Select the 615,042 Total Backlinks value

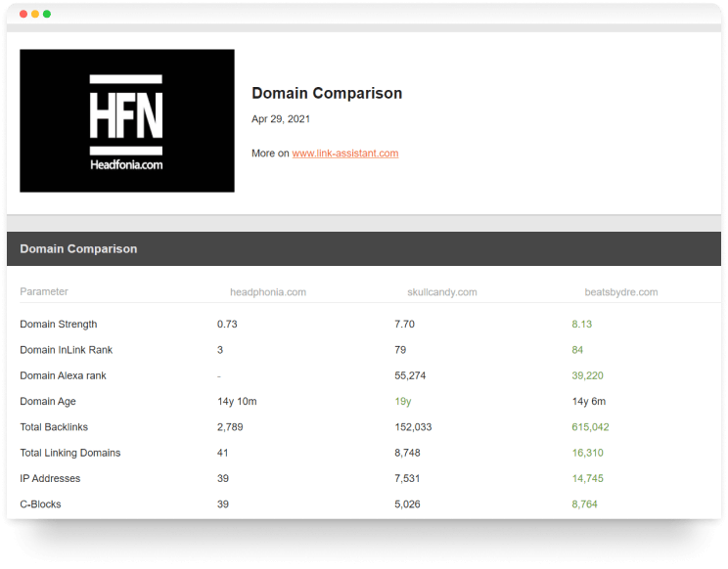(x=590, y=427)
